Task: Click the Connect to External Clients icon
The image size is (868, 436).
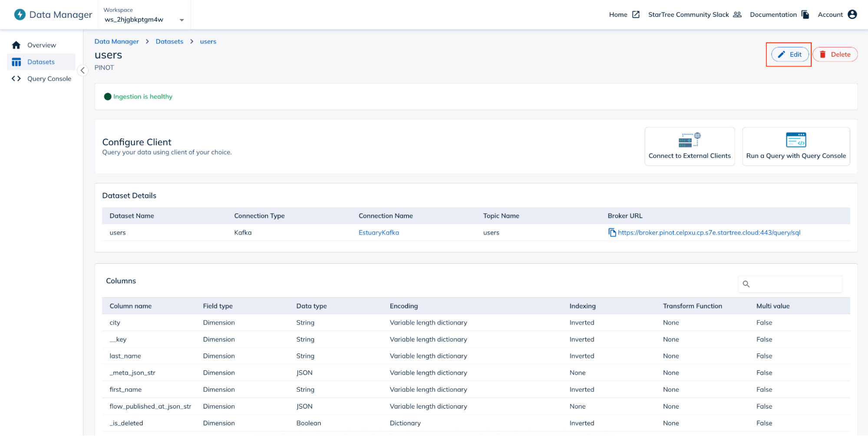Action: pyautogui.click(x=690, y=140)
